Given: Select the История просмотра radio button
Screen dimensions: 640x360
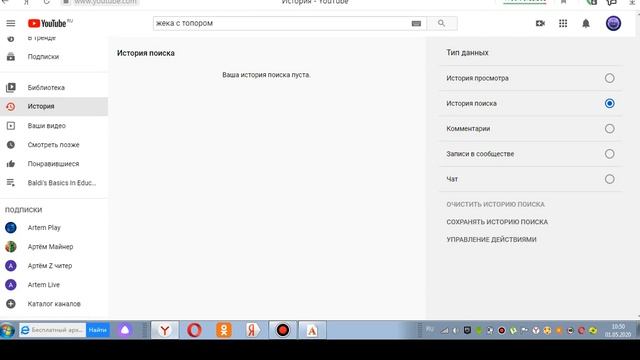Looking at the screenshot, I should coord(609,78).
